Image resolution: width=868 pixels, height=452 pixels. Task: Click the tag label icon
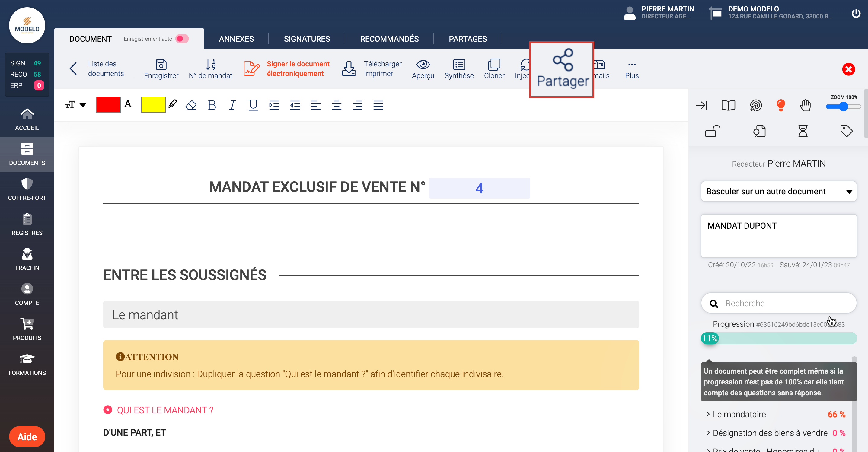point(846,131)
